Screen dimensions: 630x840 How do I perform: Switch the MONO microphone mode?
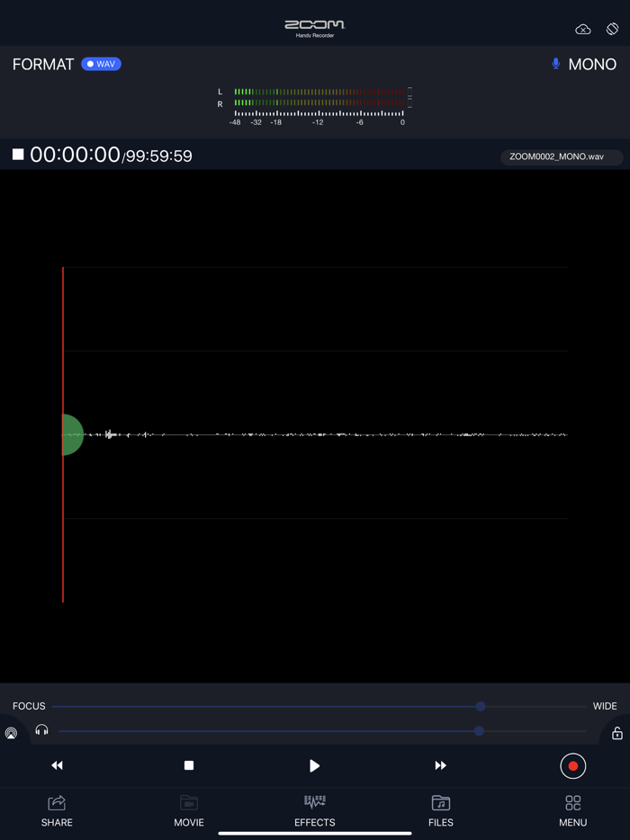584,64
